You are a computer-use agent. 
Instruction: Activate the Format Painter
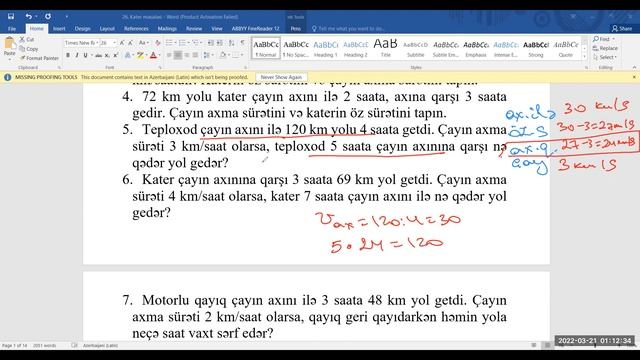(x=39, y=58)
